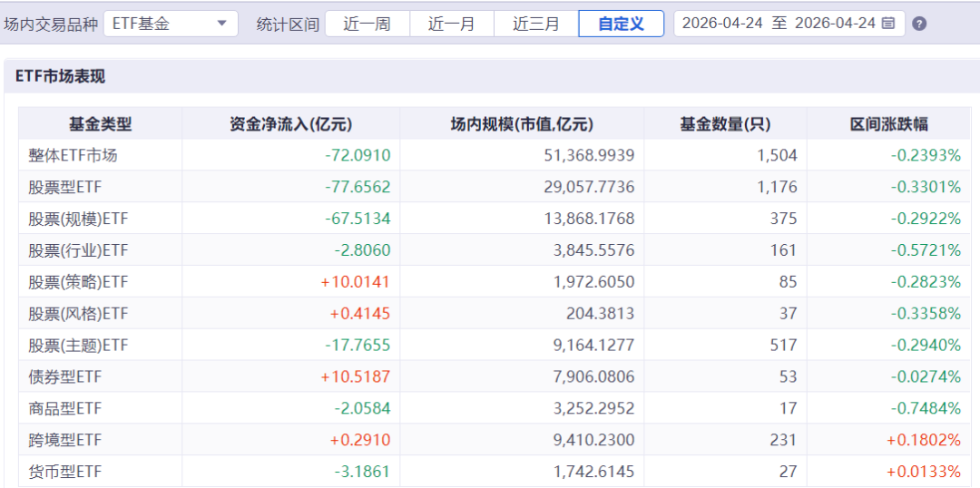
Task: Click change value +0.0133%
Action: click(924, 472)
